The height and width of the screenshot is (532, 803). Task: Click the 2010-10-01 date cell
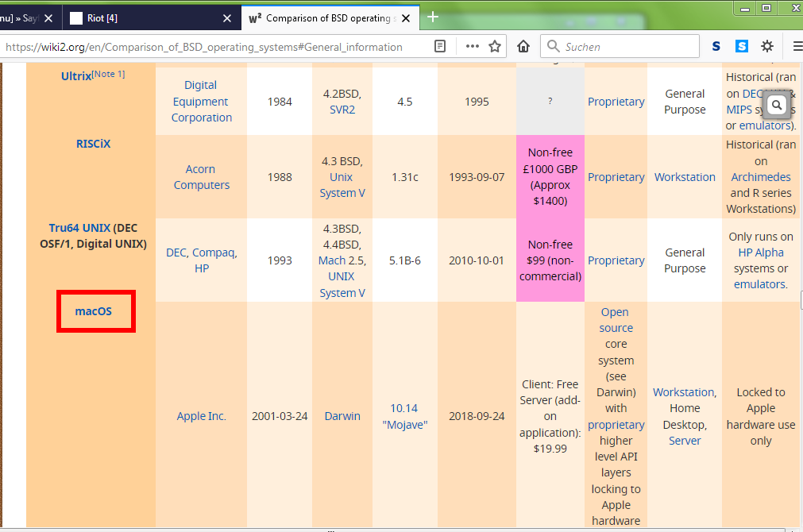pos(477,260)
